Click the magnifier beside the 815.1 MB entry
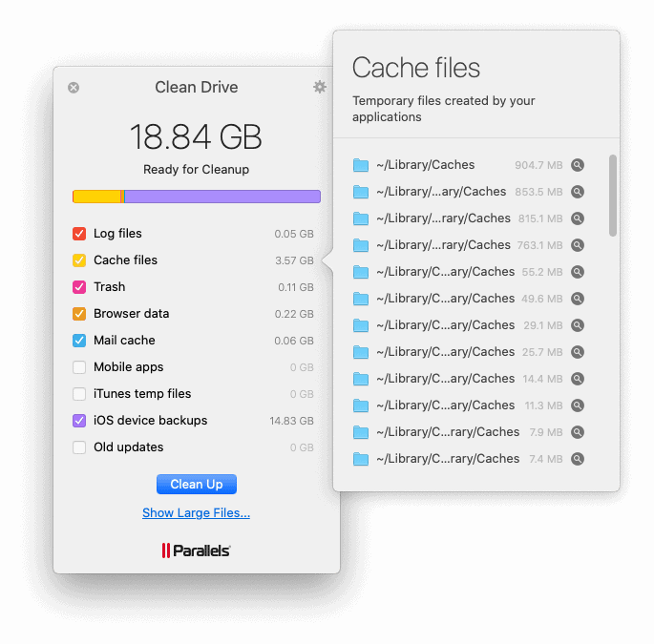Screen dimensions: 654x644 (577, 218)
